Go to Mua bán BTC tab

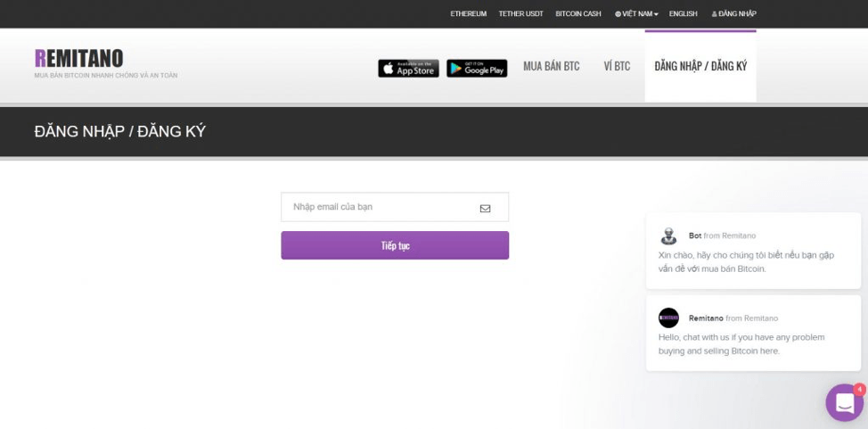(x=552, y=67)
